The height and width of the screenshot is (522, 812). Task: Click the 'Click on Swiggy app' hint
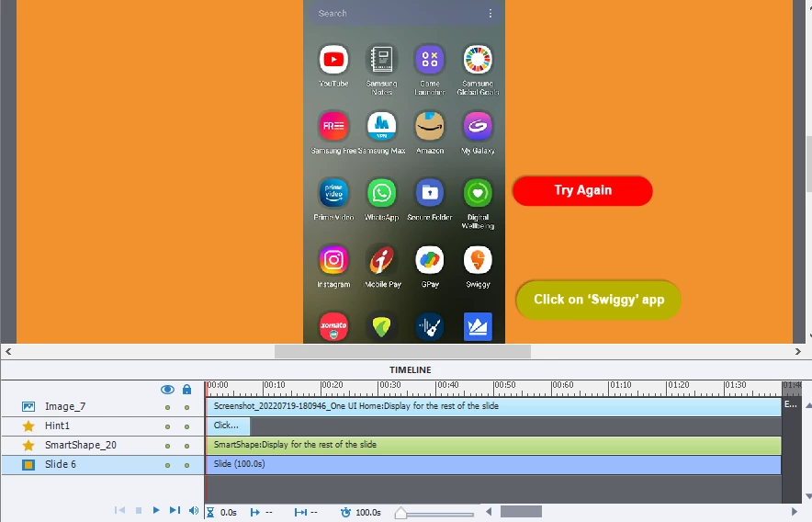(x=598, y=300)
